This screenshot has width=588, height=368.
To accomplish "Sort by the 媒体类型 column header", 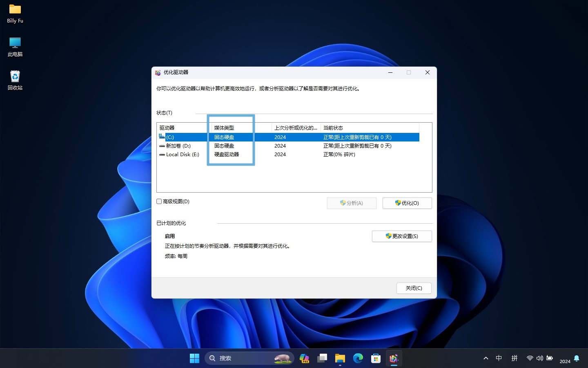I will 241,128.
